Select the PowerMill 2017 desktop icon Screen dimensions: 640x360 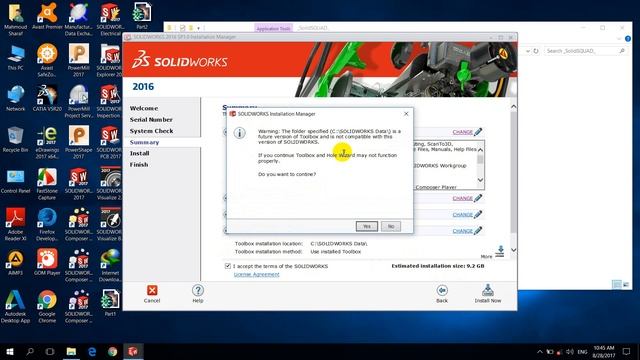point(78,60)
